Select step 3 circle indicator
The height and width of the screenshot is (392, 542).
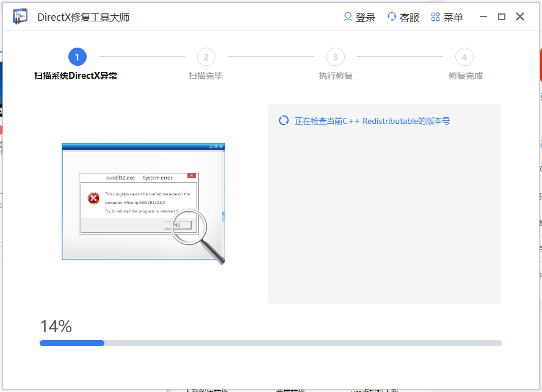335,57
